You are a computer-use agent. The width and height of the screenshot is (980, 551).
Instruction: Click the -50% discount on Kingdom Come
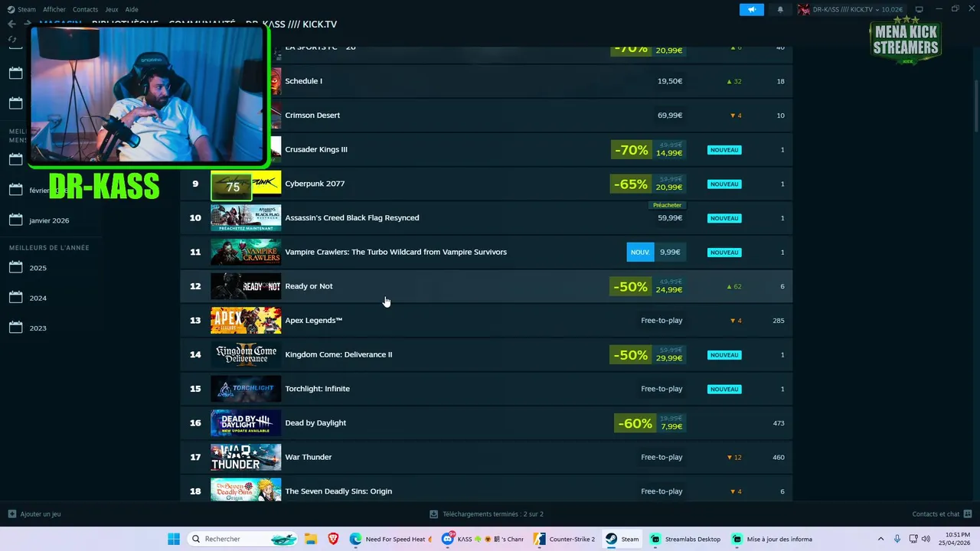[631, 355]
